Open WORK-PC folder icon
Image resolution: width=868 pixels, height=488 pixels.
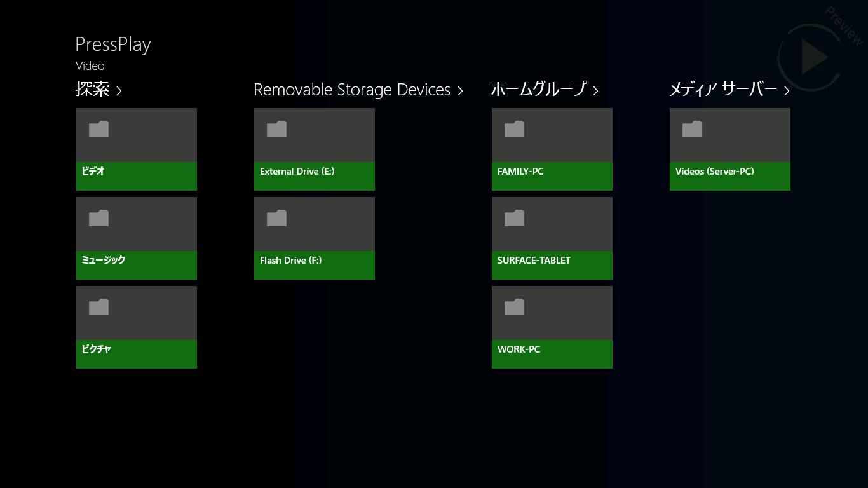coord(514,308)
